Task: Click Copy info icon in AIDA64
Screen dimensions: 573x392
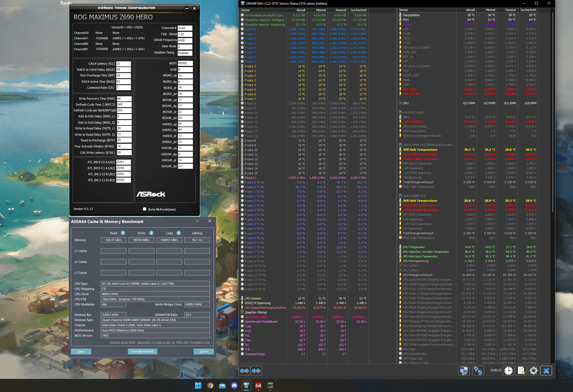Action: tap(179, 233)
